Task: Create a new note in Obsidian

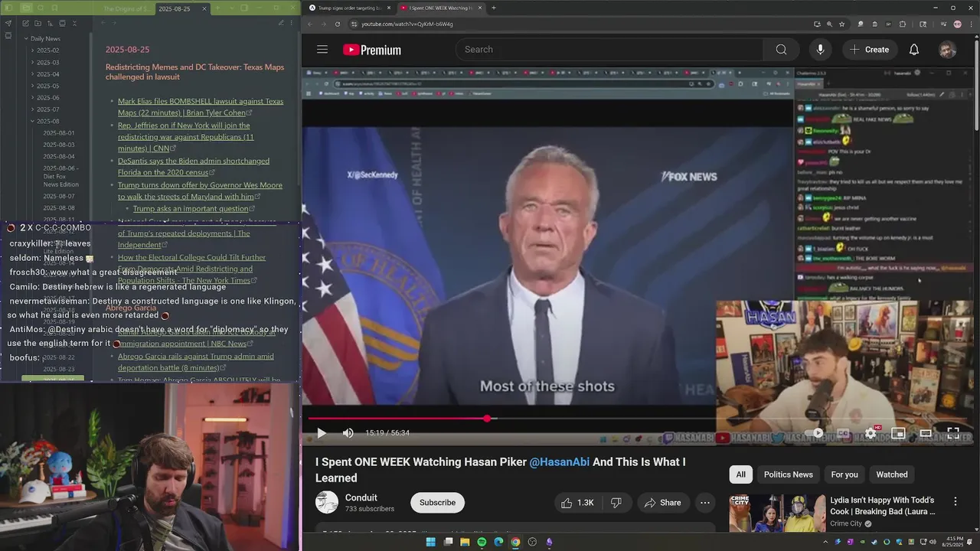Action: click(x=25, y=23)
